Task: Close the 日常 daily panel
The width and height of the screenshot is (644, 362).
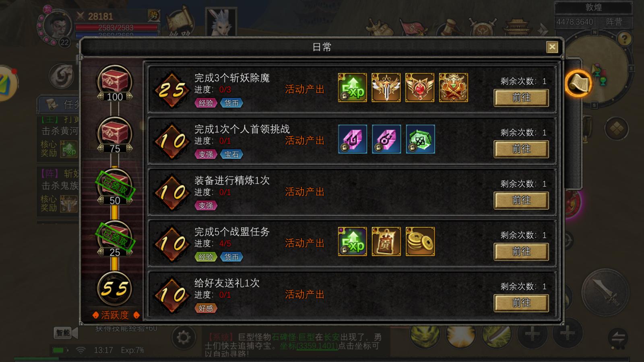Action: (x=552, y=47)
